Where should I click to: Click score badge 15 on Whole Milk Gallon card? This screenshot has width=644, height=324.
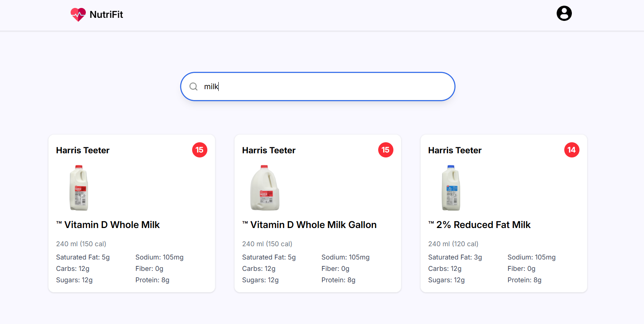[x=386, y=150]
